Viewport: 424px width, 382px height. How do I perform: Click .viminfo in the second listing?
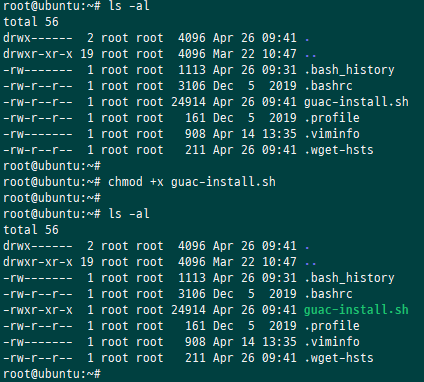point(332,342)
